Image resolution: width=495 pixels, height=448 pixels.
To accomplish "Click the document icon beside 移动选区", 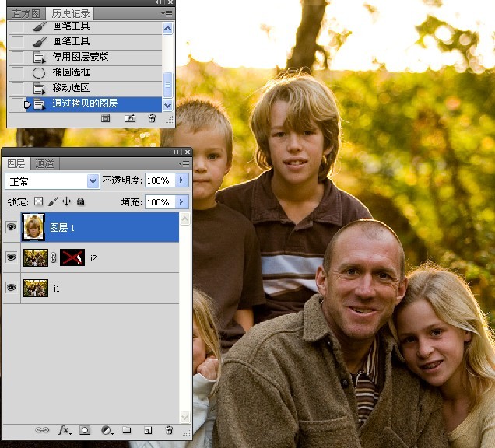I will coord(39,89).
